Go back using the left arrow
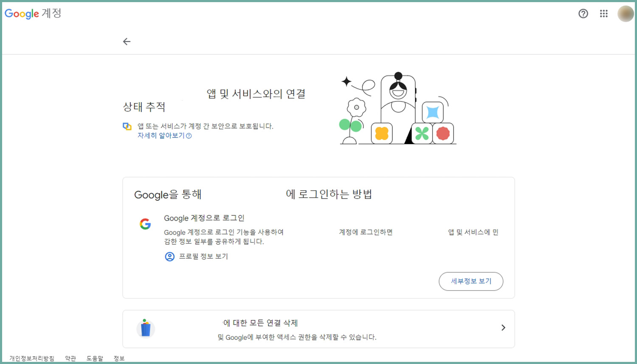The height and width of the screenshot is (364, 637). coord(127,42)
